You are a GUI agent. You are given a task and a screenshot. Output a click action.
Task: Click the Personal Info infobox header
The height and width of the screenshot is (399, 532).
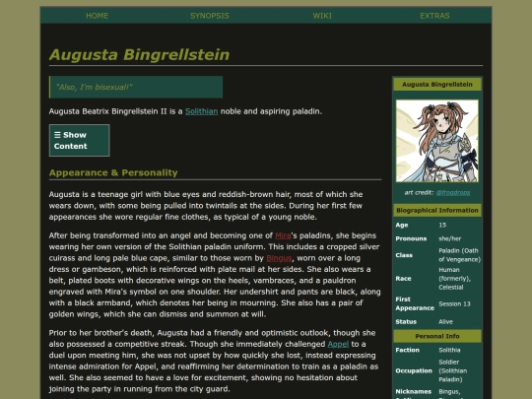click(x=437, y=336)
